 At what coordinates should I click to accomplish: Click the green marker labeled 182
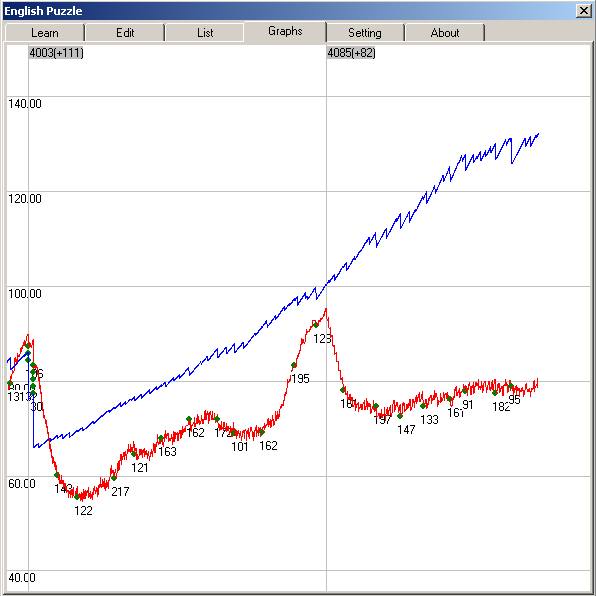(495, 393)
